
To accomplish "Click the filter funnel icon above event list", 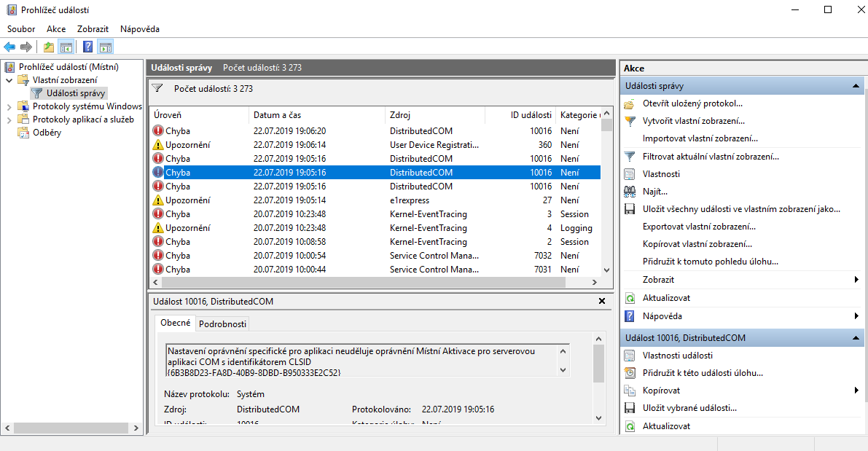I will (x=157, y=88).
